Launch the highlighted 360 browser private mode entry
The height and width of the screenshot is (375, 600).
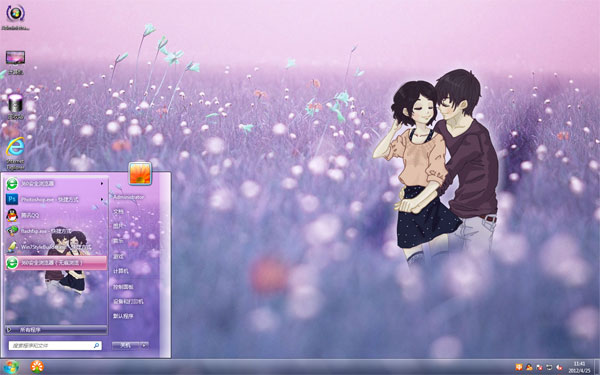tap(56, 263)
